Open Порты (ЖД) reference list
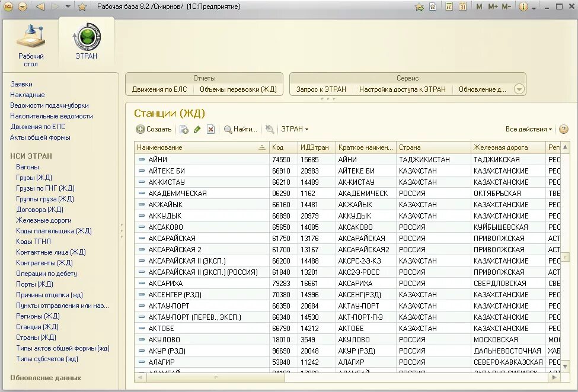Image resolution: width=578 pixels, height=392 pixels. pos(34,284)
